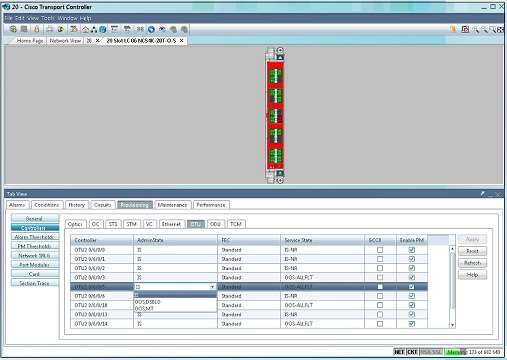507x360 pixels.
Task: Click the lock icon in the toolbar
Action: [37, 29]
